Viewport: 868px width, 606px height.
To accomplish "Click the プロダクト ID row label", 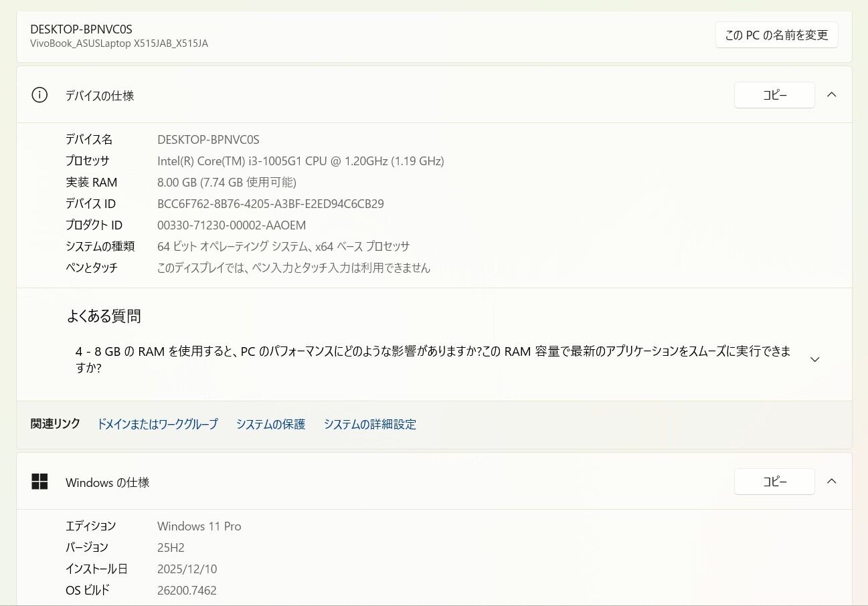I will pos(94,225).
